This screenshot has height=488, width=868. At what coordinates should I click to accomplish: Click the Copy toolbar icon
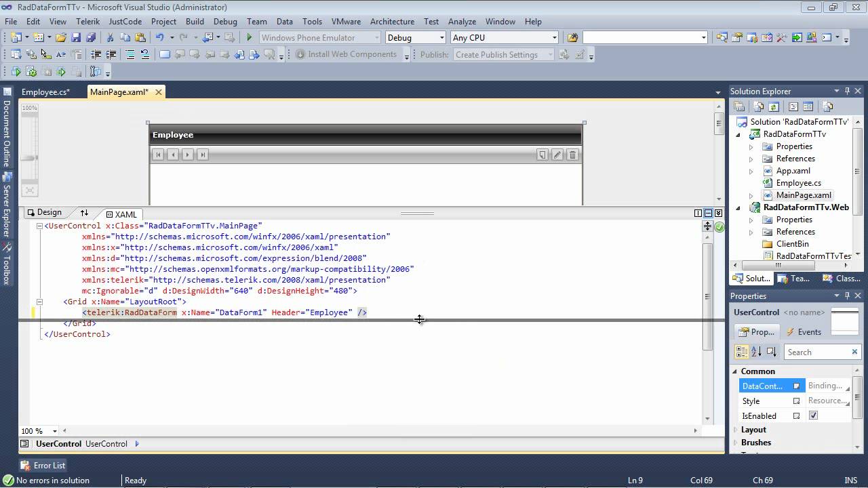click(x=125, y=38)
